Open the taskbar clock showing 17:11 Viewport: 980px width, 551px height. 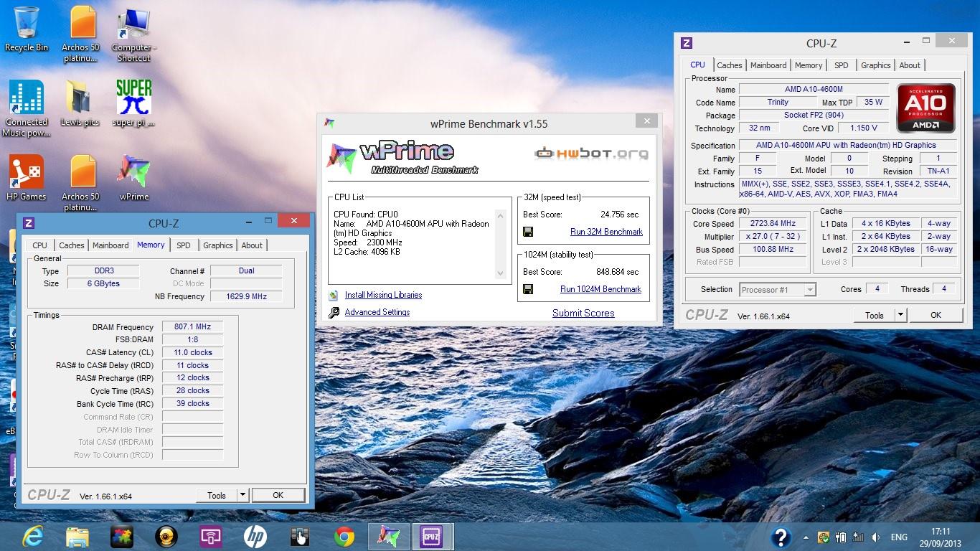[941, 537]
